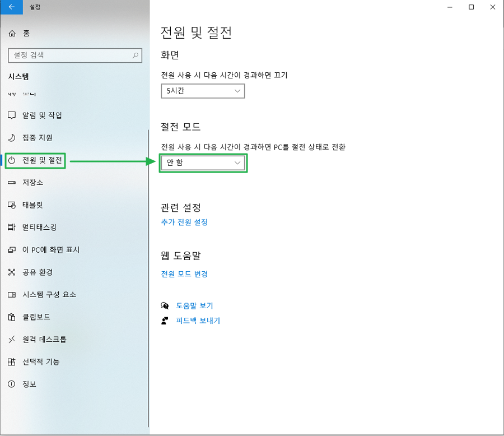This screenshot has height=436, width=504.
Task: Maximize the 설정 window
Action: pos(471,7)
